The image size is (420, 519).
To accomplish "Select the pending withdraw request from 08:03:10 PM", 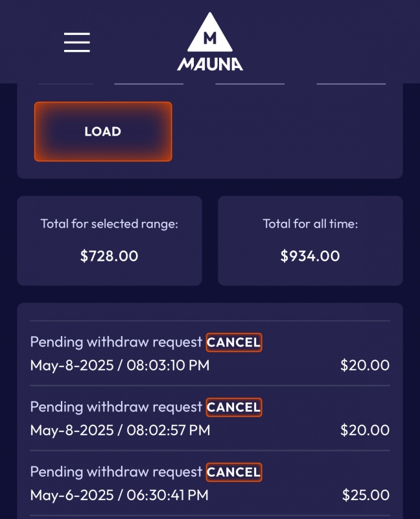I will pos(116,342).
